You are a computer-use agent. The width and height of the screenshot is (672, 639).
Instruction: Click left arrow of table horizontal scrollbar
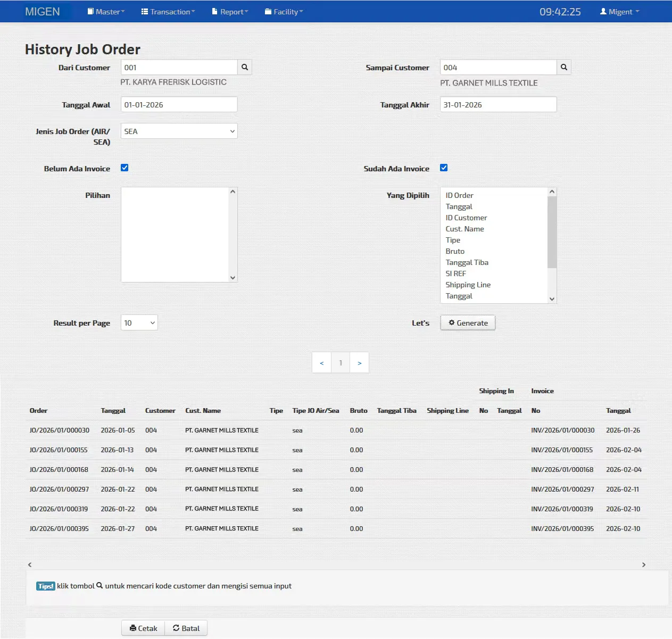pyautogui.click(x=30, y=565)
